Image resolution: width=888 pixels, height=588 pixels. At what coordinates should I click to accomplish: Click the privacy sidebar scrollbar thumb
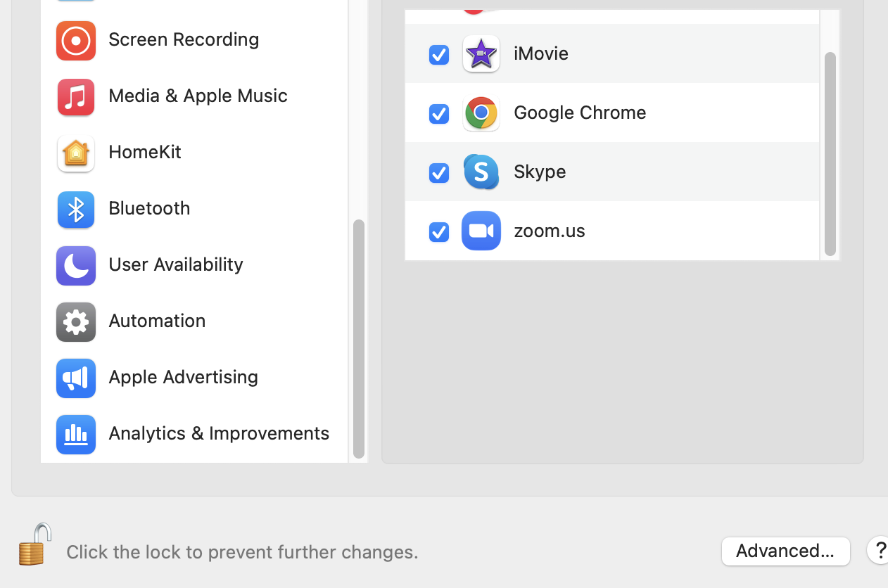coord(359,339)
